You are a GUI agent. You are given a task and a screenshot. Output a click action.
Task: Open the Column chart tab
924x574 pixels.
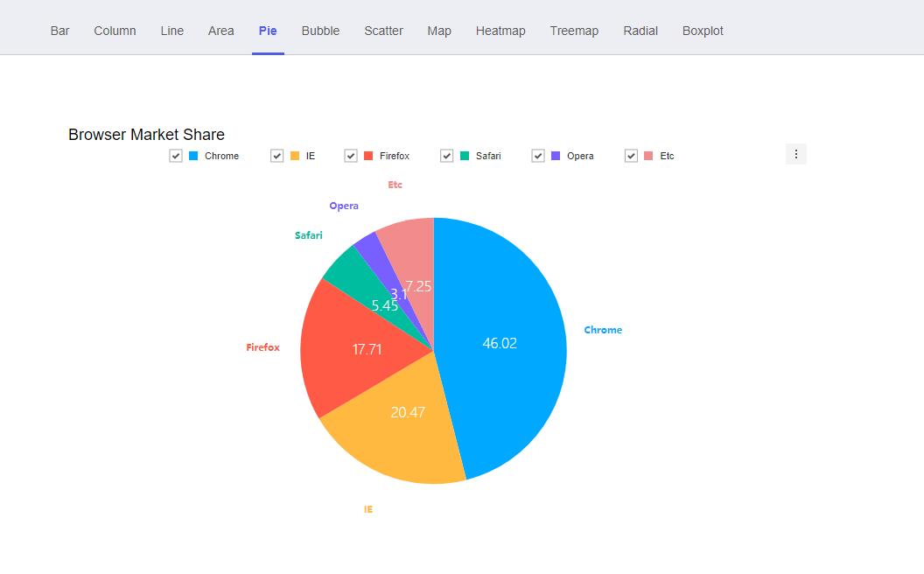point(115,31)
